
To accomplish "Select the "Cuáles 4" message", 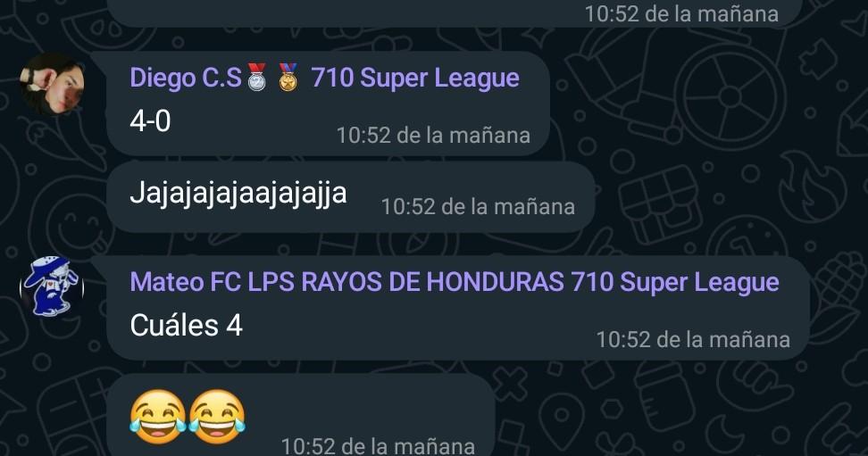I will [x=187, y=325].
